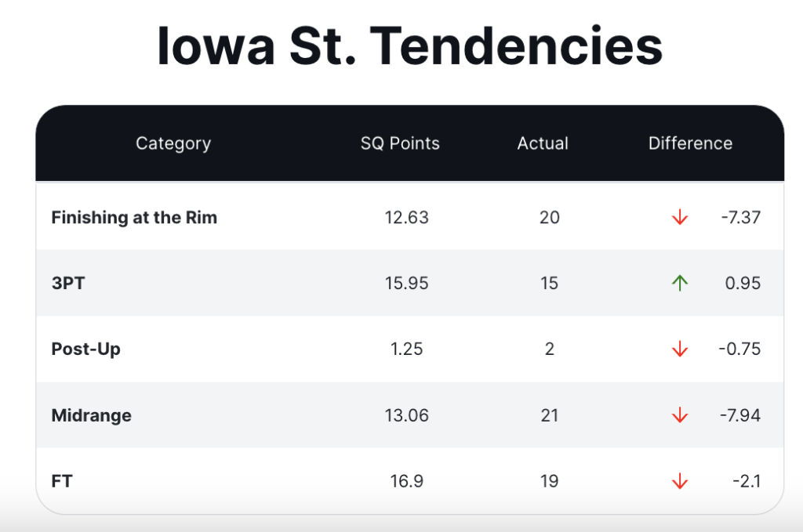803x532 pixels.
Task: Click the 12.63 SQ Points value
Action: (x=407, y=218)
